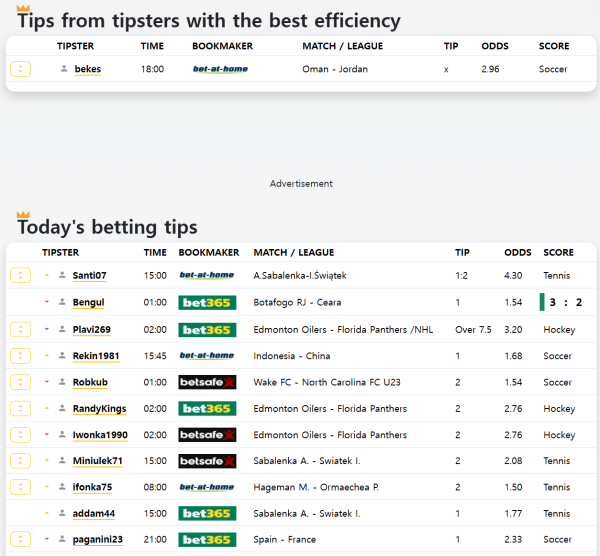Open tipster addam44's profile

coord(93,514)
